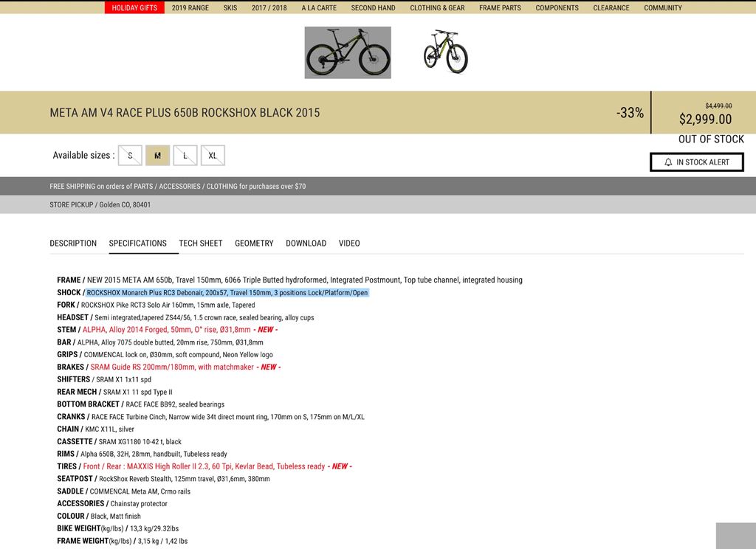Screen dimensions: 756x549
Task: Choose size XL option
Action: 213,156
